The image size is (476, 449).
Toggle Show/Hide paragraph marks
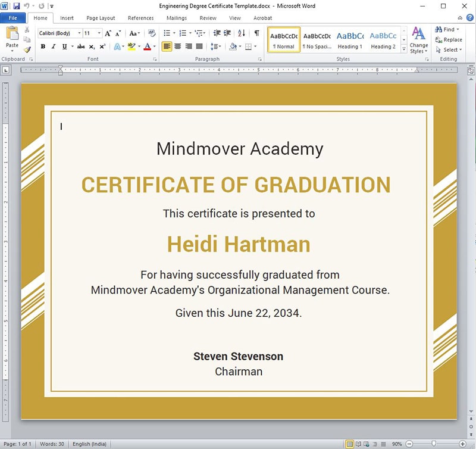(x=256, y=33)
